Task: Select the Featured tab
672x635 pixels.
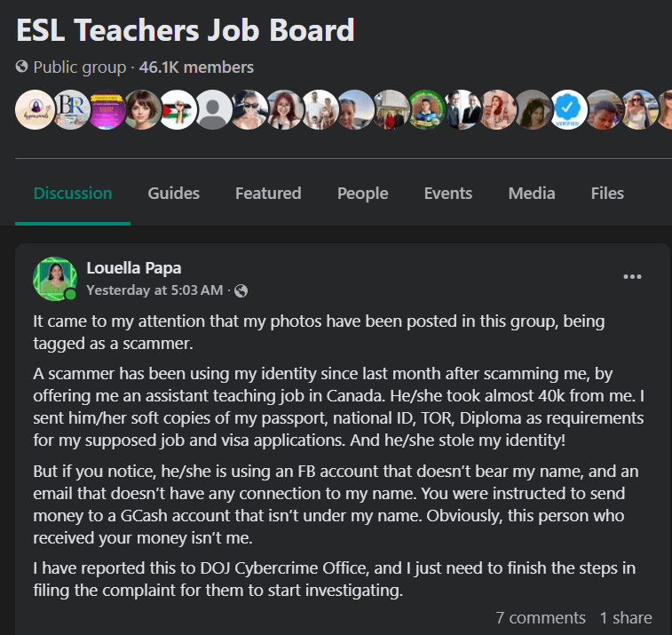Action: coord(268,193)
